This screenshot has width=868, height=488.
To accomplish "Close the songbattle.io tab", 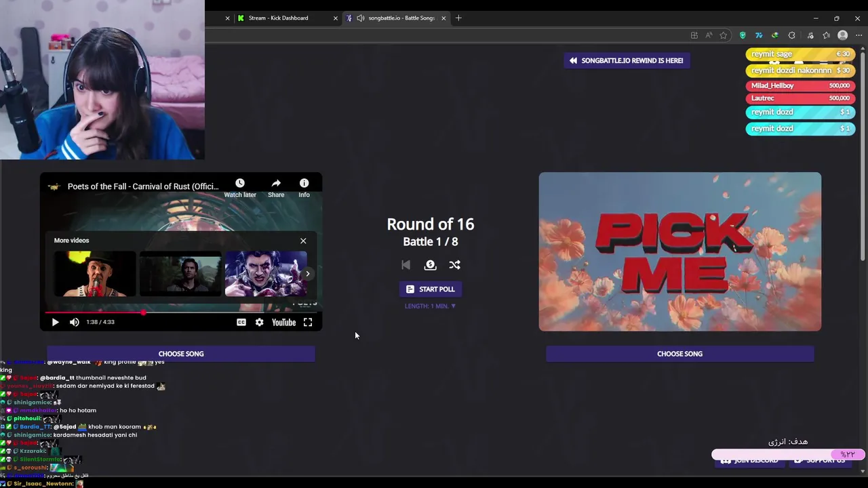I will [x=443, y=18].
